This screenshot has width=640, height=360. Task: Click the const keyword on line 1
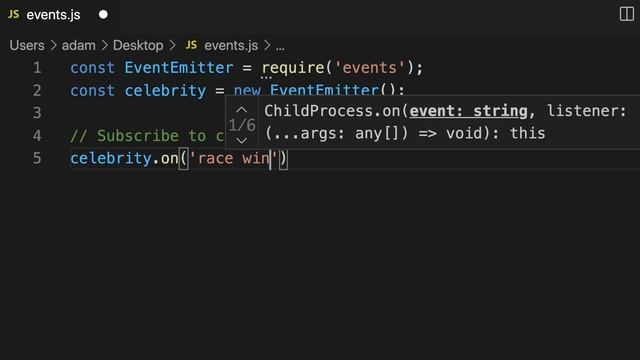92,68
